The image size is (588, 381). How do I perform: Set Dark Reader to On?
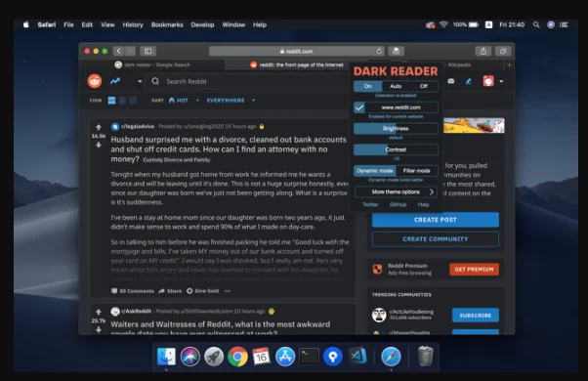[368, 86]
